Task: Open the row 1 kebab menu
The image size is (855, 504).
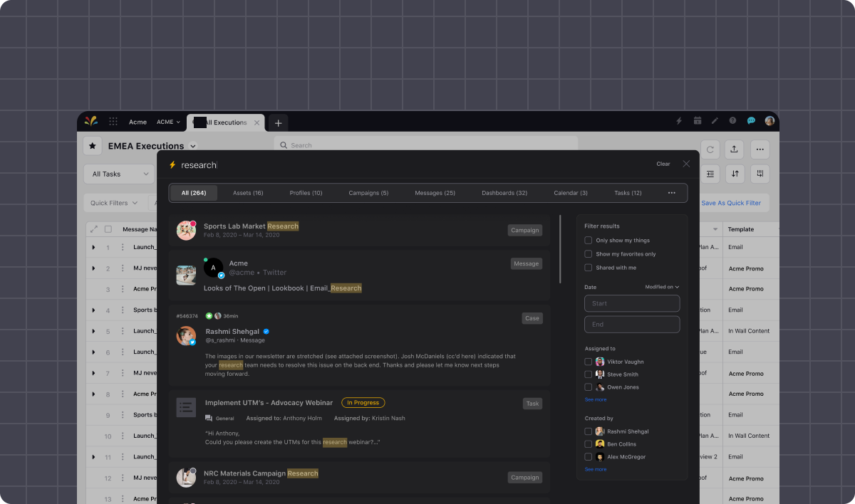Action: click(122, 247)
